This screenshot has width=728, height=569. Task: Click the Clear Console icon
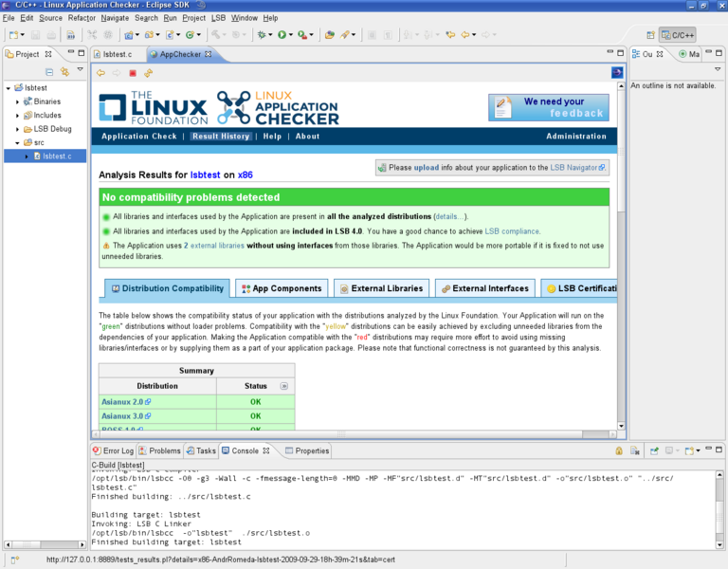[x=635, y=450]
